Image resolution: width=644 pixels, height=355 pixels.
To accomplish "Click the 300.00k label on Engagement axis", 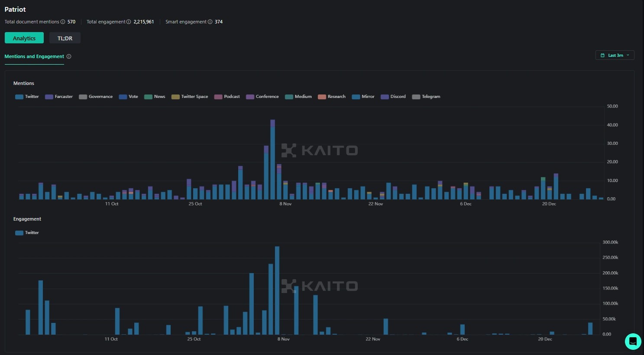I will [610, 242].
